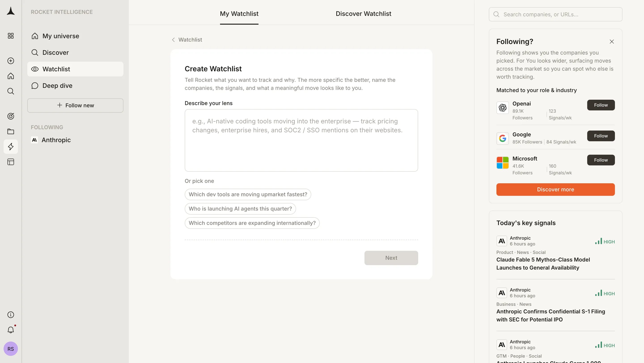The height and width of the screenshot is (363, 644).
Task: Open the notifications bell icon
Action: [11, 330]
